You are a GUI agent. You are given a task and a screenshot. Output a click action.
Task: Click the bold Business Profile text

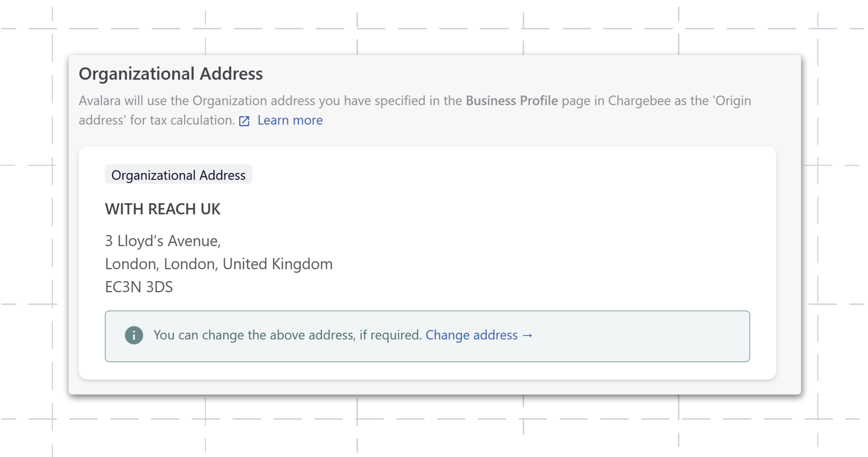click(x=512, y=101)
